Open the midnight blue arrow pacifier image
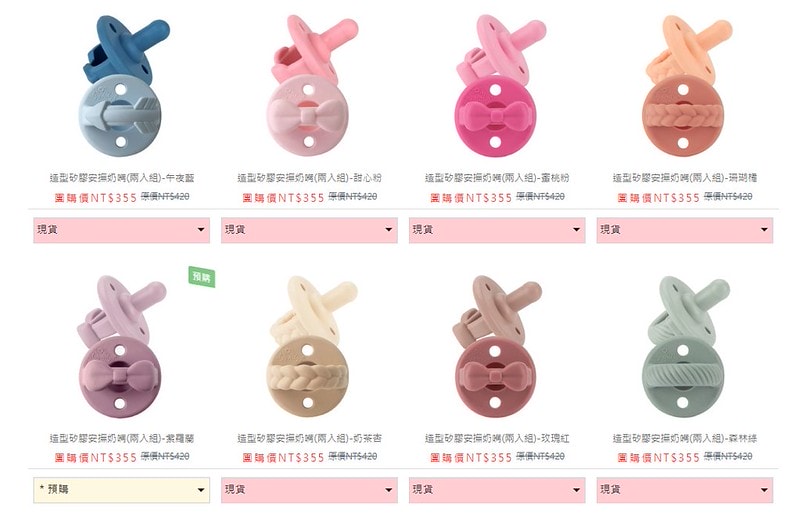Image resolution: width=800 pixels, height=527 pixels. point(122,86)
